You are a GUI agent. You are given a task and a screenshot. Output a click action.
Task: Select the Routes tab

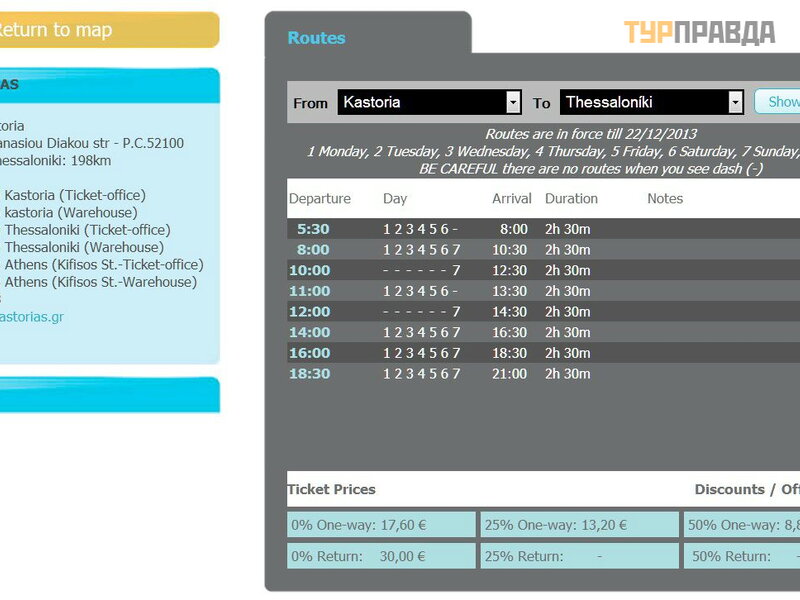pos(316,38)
